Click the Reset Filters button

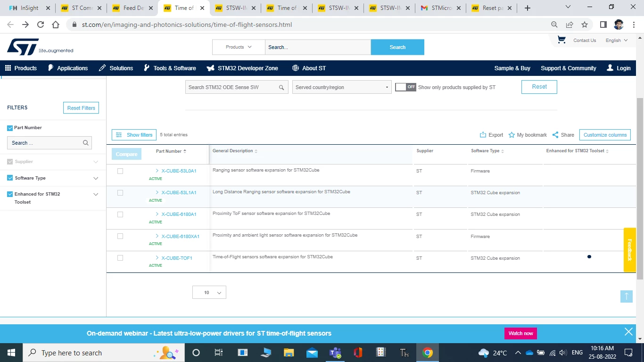[x=81, y=108]
